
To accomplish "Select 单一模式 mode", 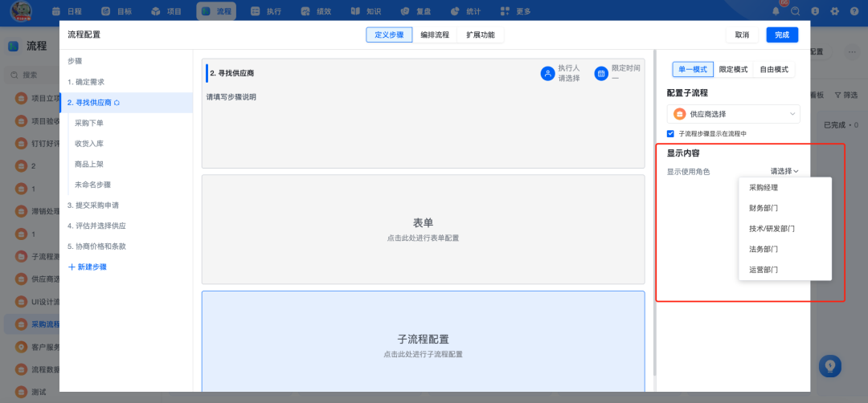I will coord(693,70).
